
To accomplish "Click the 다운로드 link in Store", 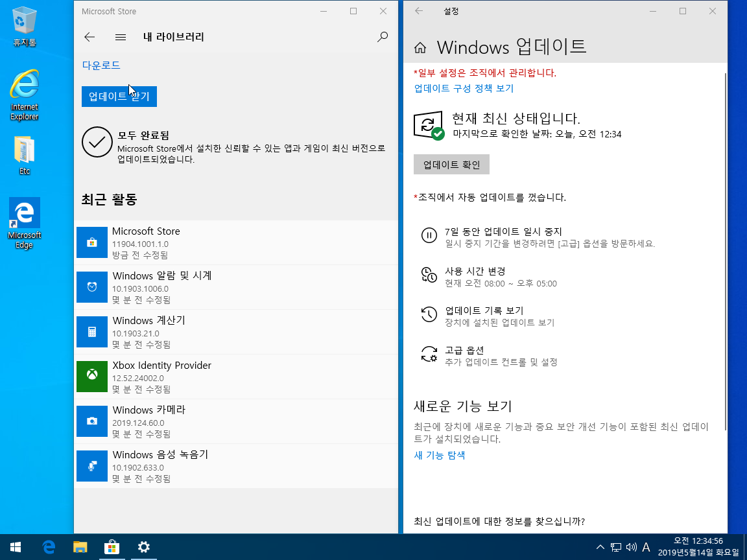I will 101,65.
